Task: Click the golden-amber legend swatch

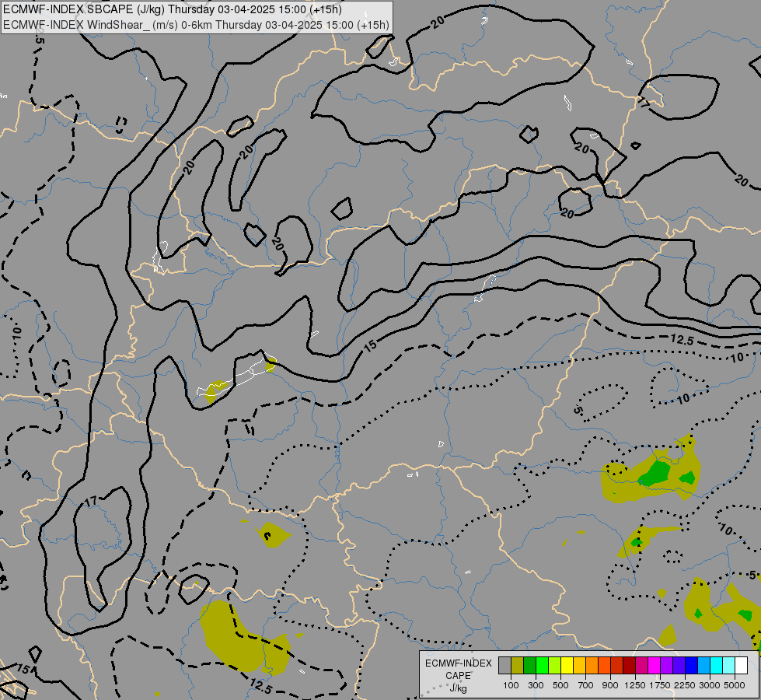Action: point(579,666)
